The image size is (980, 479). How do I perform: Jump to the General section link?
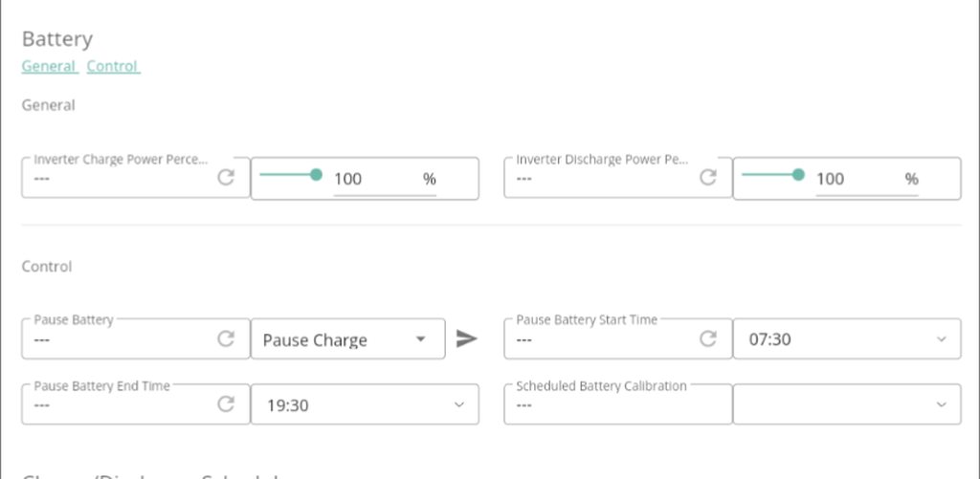(x=49, y=66)
